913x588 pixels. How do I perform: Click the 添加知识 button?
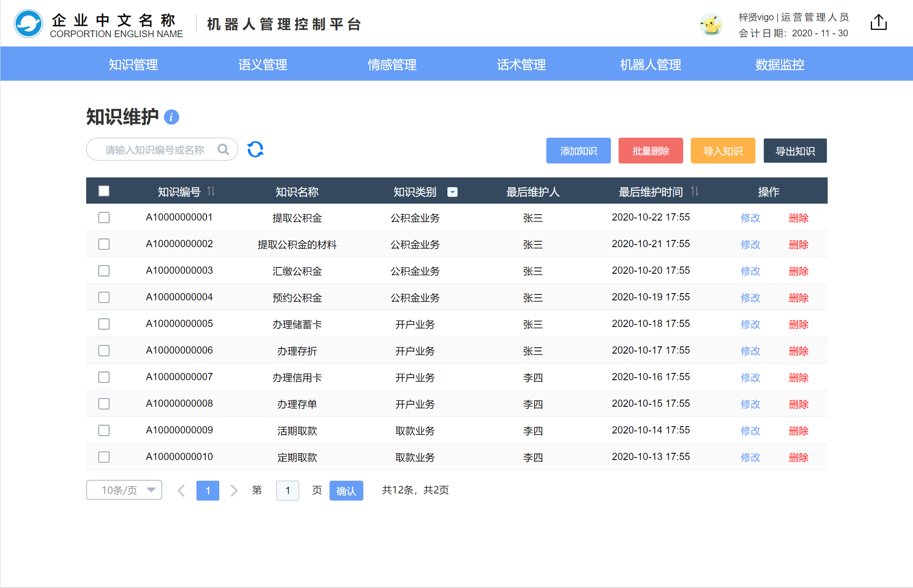(x=578, y=151)
